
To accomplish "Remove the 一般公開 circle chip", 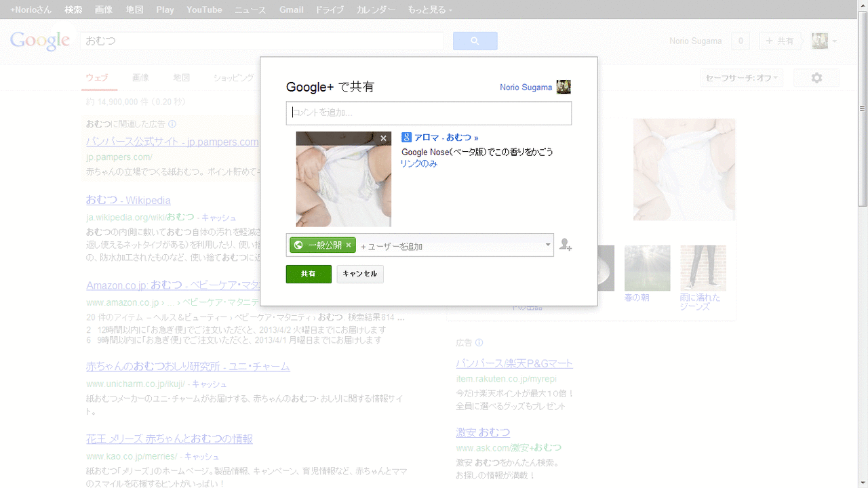I will pyautogui.click(x=349, y=245).
